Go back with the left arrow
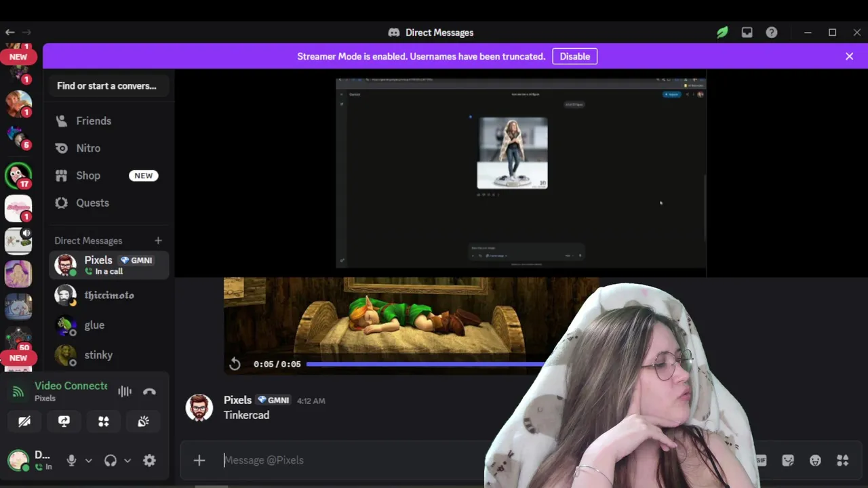 (9, 32)
